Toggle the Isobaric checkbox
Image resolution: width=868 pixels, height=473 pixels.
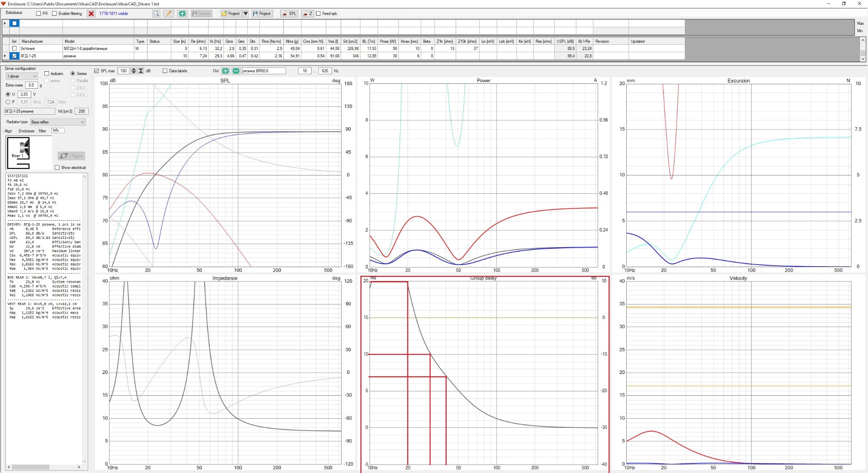[x=47, y=73]
